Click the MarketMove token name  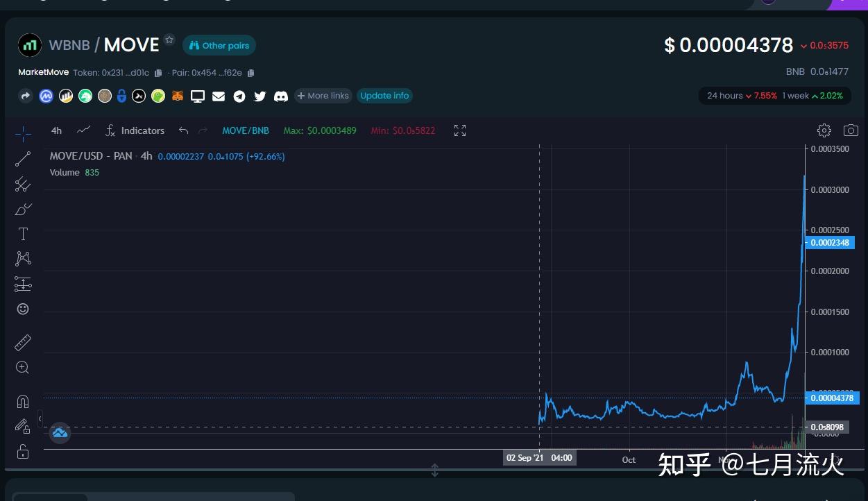(x=43, y=72)
